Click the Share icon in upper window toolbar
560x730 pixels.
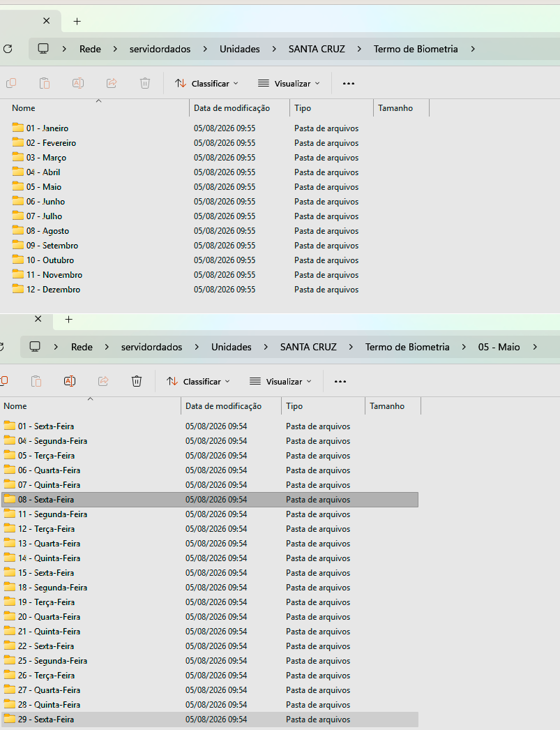click(112, 83)
